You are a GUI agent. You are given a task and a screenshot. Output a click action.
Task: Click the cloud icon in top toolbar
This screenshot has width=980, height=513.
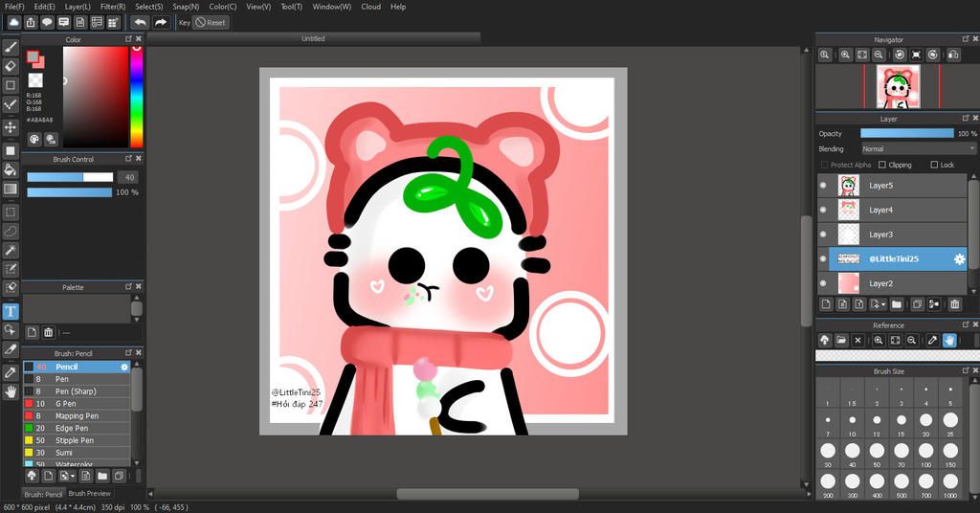pyautogui.click(x=13, y=23)
